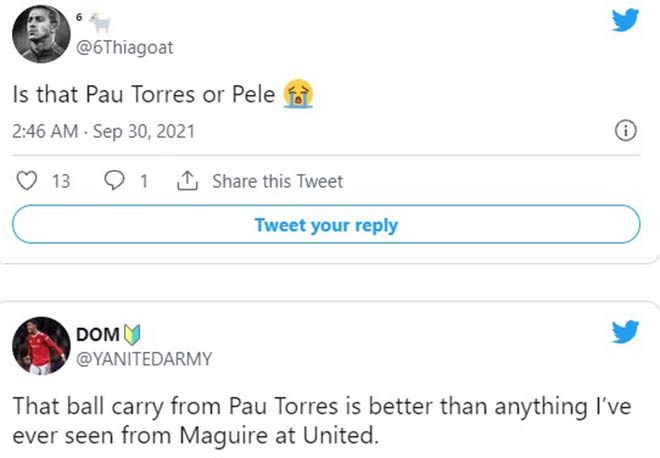
Task: Click the crying face emoji in tweet
Action: [296, 95]
